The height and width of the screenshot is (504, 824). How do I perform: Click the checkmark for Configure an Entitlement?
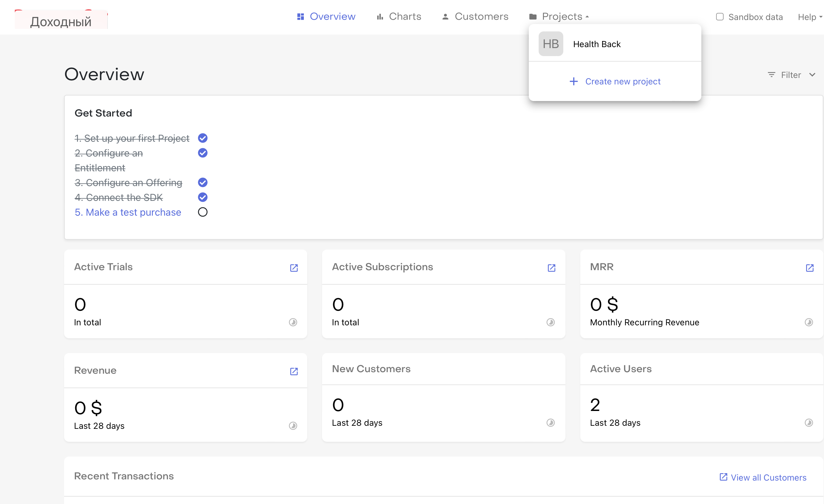pyautogui.click(x=203, y=153)
